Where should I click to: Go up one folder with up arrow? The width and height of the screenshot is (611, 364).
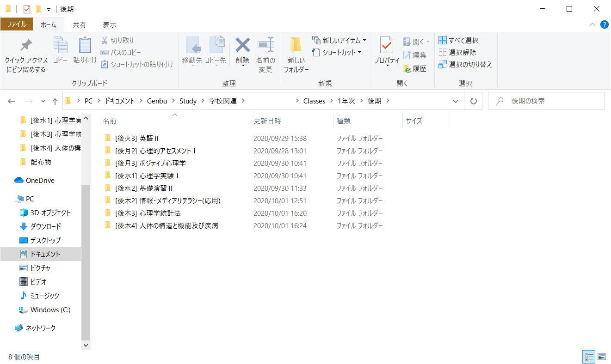(x=55, y=101)
